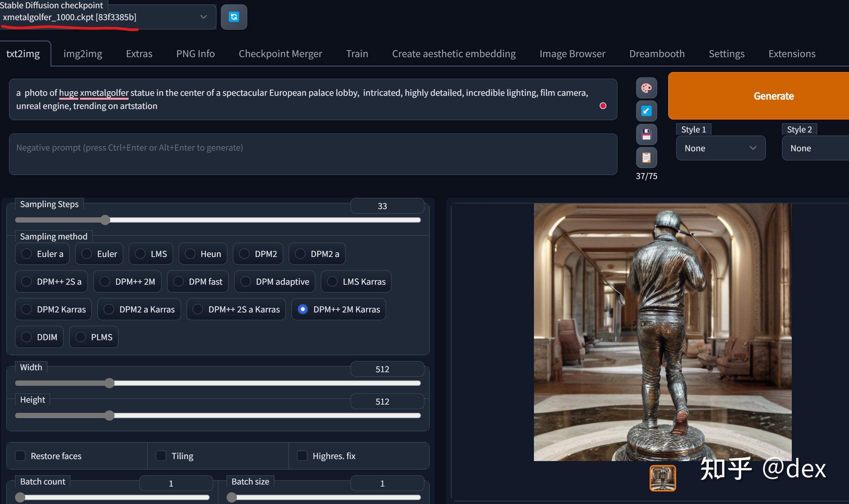The height and width of the screenshot is (504, 849).
Task: Click the blue arrow read-parameters icon
Action: point(646,111)
